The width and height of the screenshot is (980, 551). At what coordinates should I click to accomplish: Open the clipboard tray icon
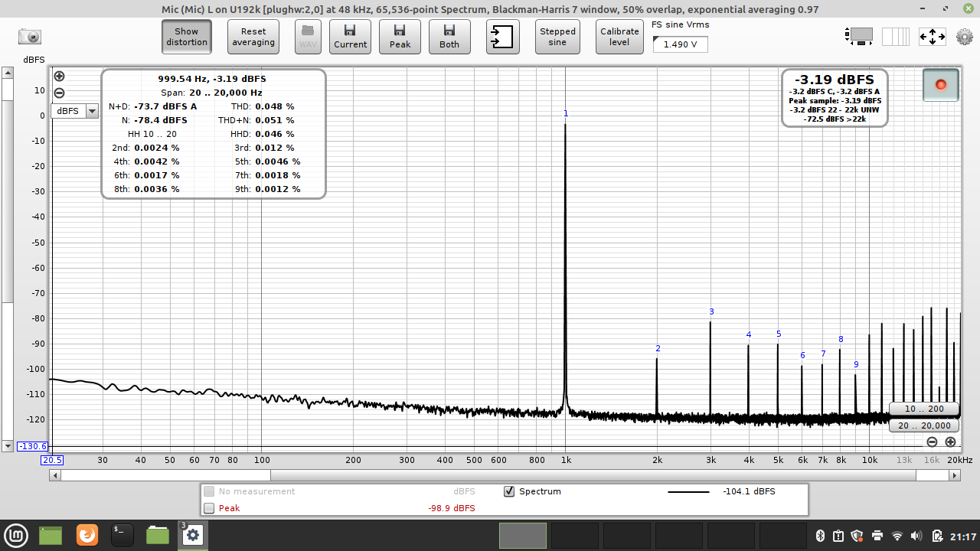pyautogui.click(x=838, y=535)
